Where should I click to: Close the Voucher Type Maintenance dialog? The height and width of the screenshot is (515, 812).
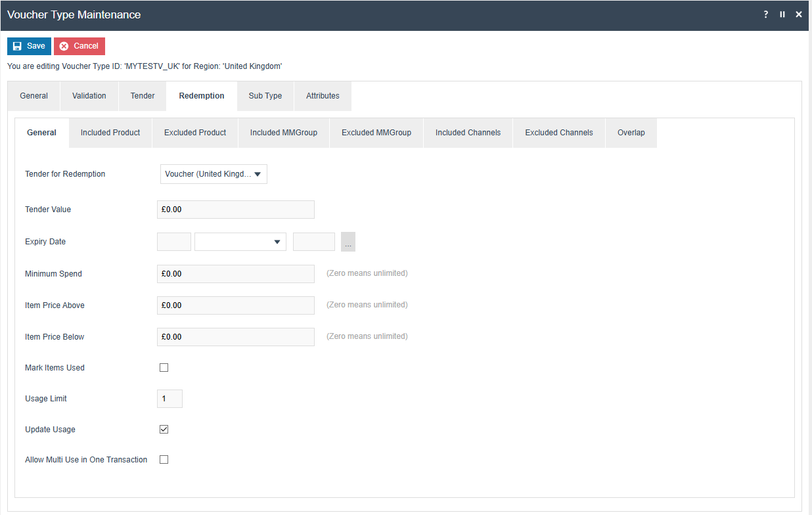point(799,14)
